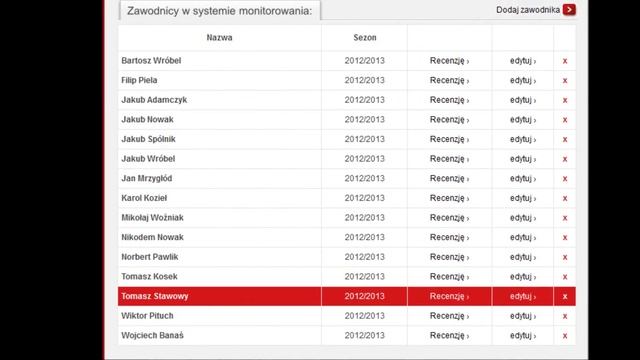This screenshot has height=360, width=640.
Task: Select the name Mikołaj Woźniak
Action: [x=152, y=218]
